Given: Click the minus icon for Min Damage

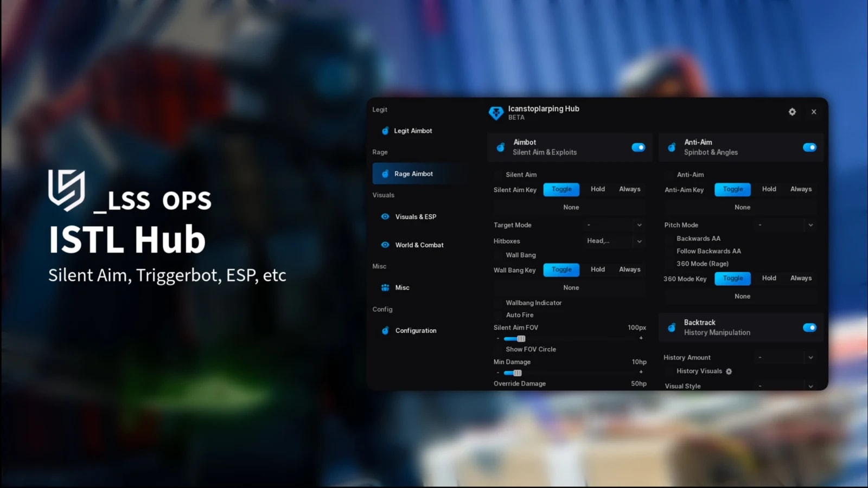Looking at the screenshot, I should [497, 373].
